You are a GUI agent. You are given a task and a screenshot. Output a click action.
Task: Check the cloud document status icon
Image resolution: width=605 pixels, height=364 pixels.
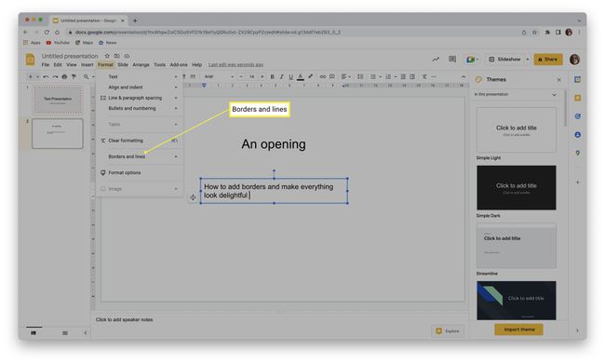(x=127, y=56)
